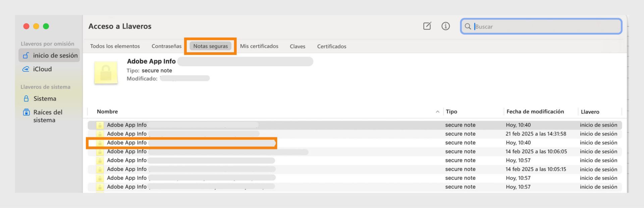The height and width of the screenshot is (208, 644).
Task: Click "secure note" in the 21 feb 2025 row
Action: (x=460, y=134)
